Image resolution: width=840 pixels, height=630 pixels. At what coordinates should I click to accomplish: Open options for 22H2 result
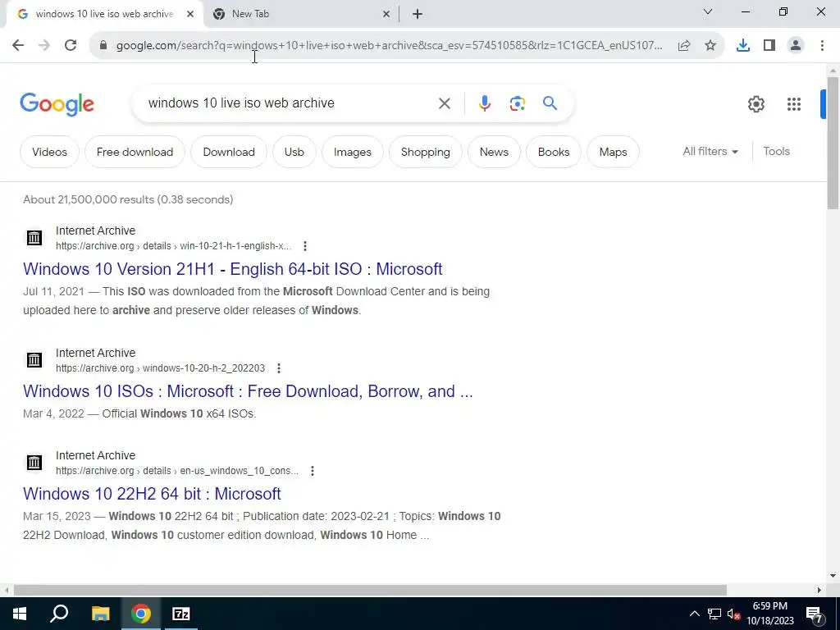(x=313, y=471)
